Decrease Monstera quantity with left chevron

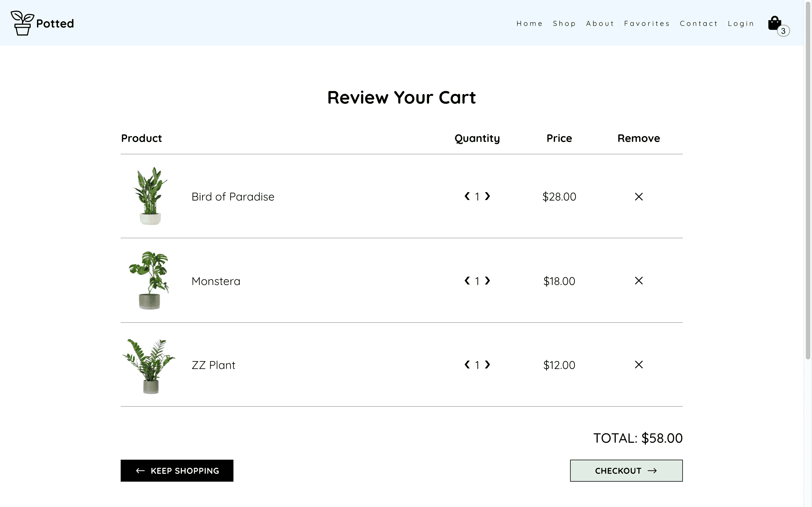[x=467, y=281]
